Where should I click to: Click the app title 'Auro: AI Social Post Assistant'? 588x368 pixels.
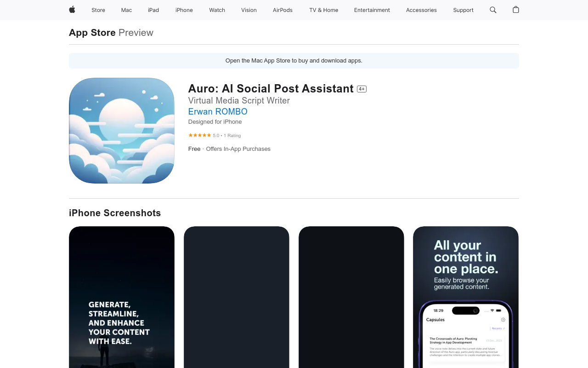[x=271, y=89]
